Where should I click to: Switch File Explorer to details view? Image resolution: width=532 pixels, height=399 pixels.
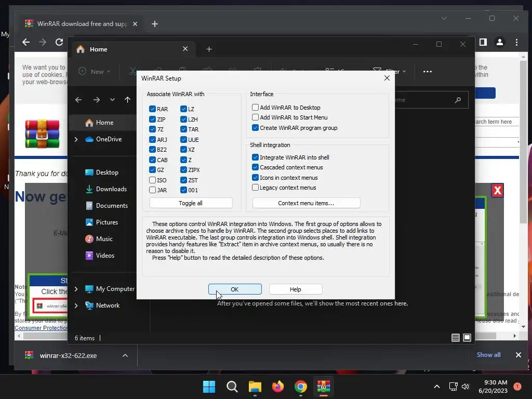455,338
